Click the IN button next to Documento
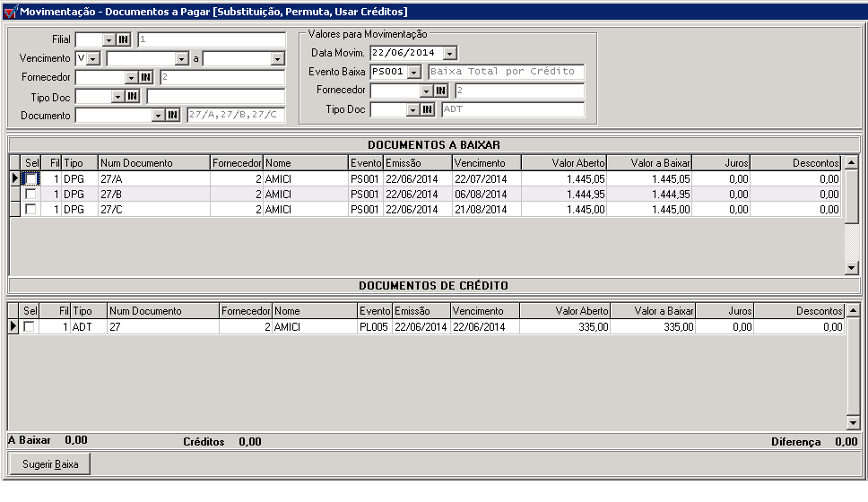The image size is (868, 502). click(x=172, y=115)
